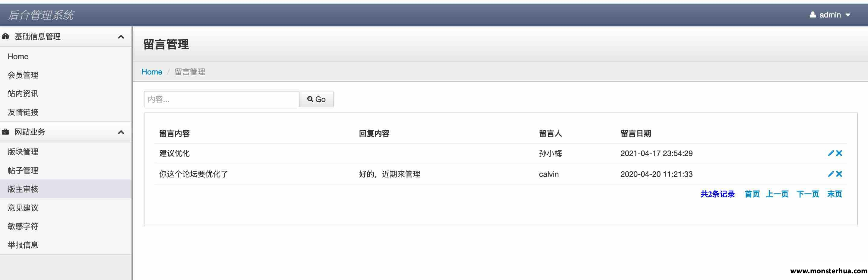Go to 下一页 in pagination

pyautogui.click(x=808, y=194)
